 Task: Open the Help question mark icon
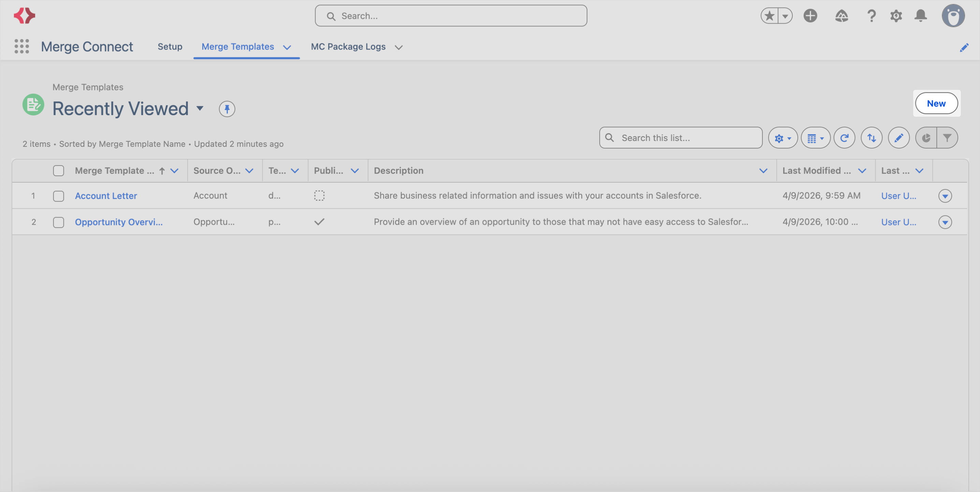871,16
